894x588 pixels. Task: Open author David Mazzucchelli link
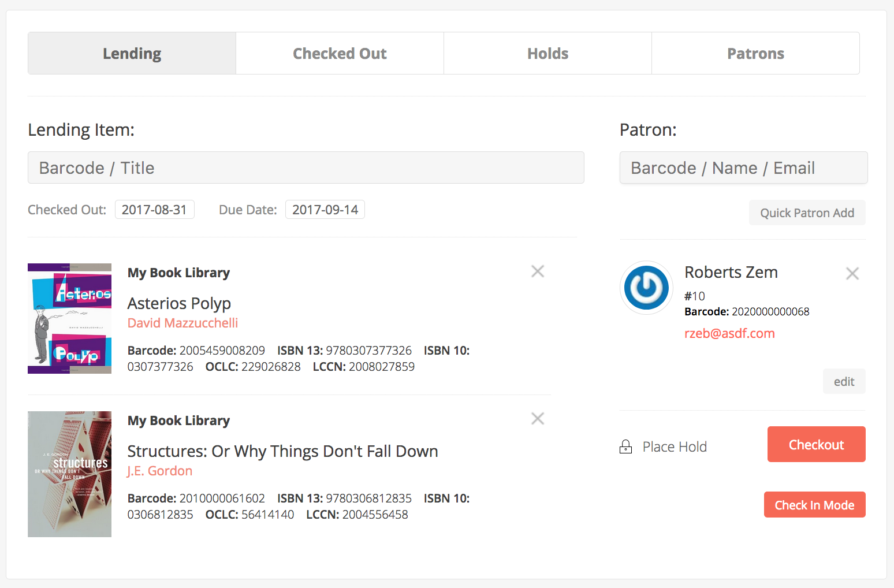point(182,323)
